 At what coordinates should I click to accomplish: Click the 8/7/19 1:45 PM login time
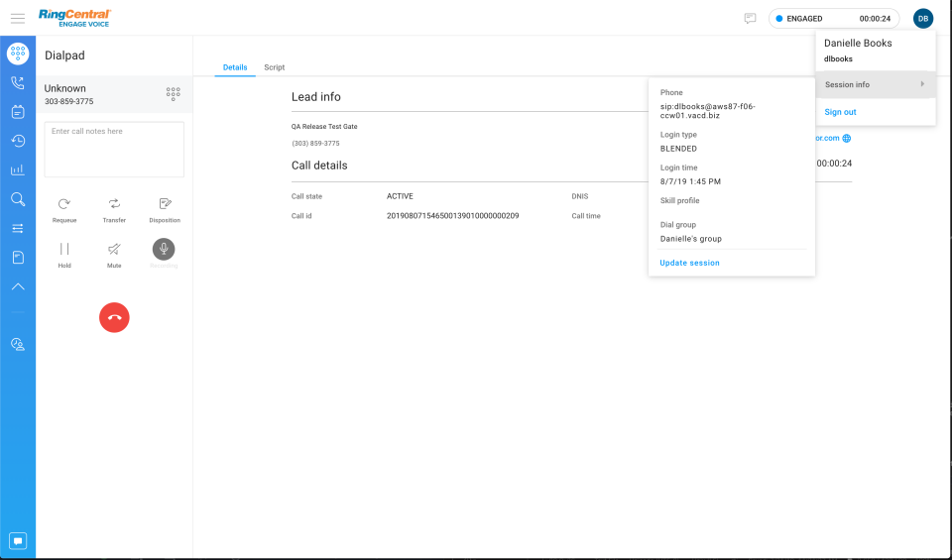[690, 181]
